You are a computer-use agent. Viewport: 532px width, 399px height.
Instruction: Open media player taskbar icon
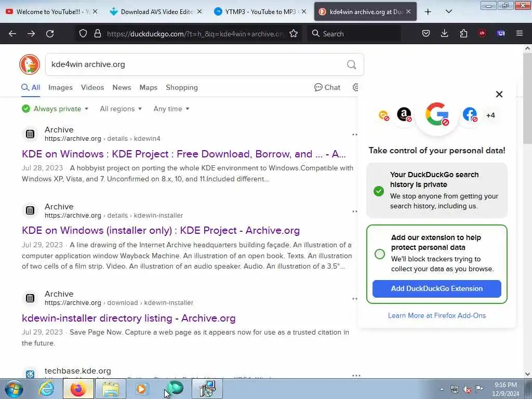(142, 389)
